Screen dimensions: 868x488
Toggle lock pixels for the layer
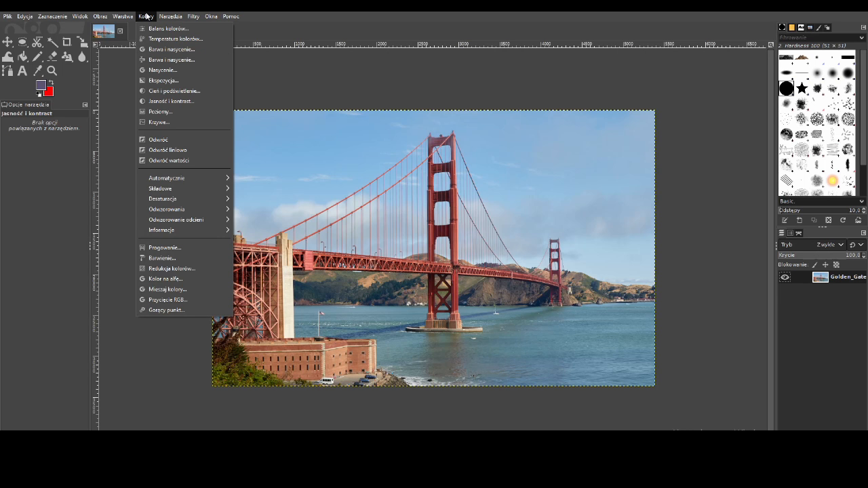814,265
